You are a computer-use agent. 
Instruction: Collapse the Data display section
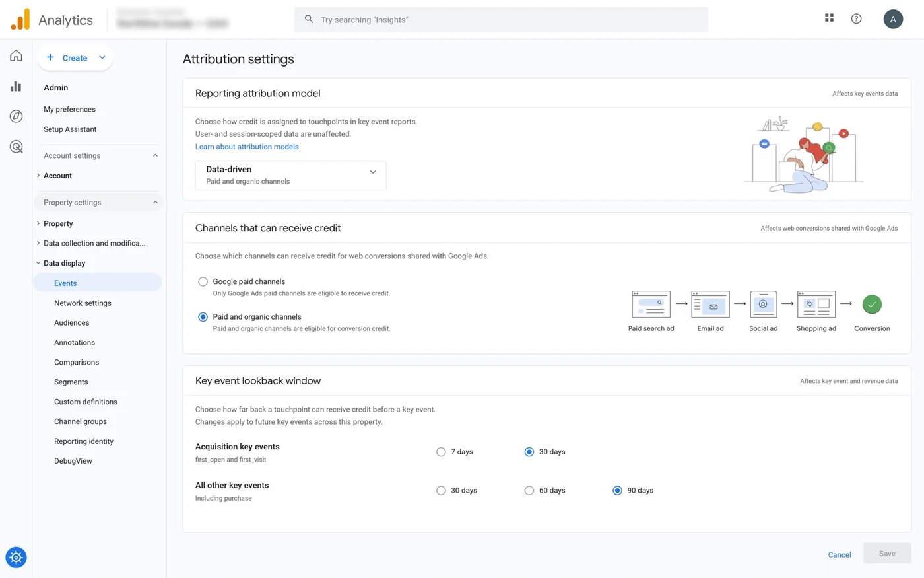point(38,263)
